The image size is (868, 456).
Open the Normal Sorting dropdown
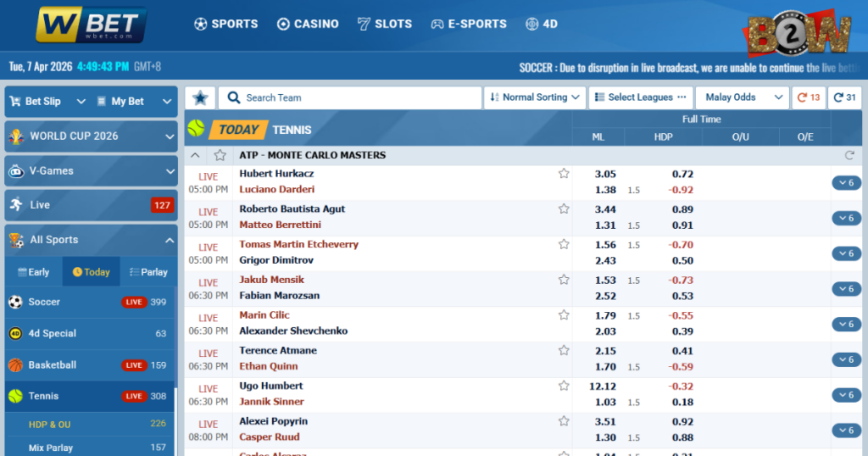[x=535, y=97]
